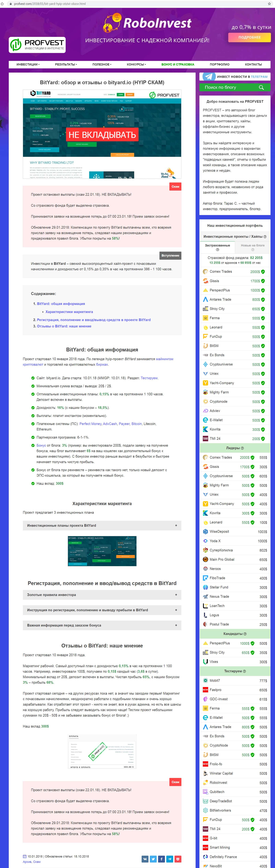The height and width of the screenshot is (868, 275).
Task: Open the Тестируем section link in site info
Action: point(149,378)
